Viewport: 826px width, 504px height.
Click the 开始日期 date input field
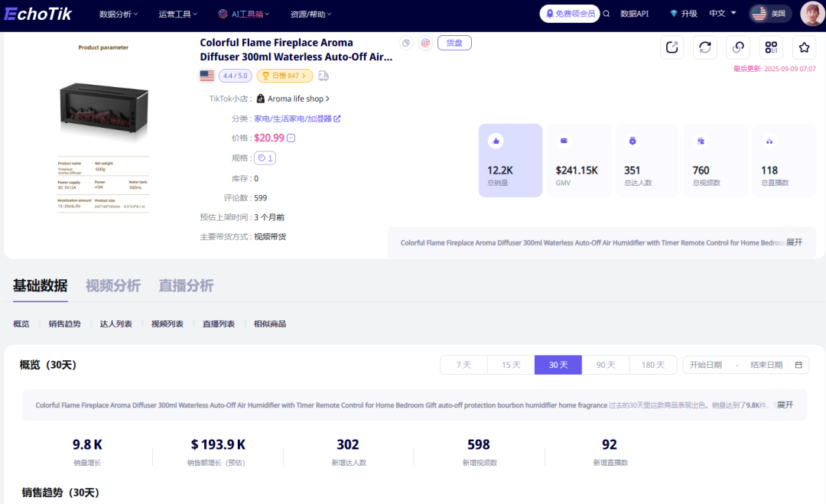(x=706, y=365)
